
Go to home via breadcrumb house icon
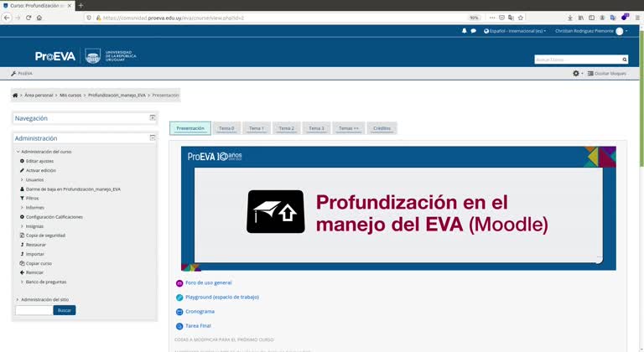tap(15, 96)
